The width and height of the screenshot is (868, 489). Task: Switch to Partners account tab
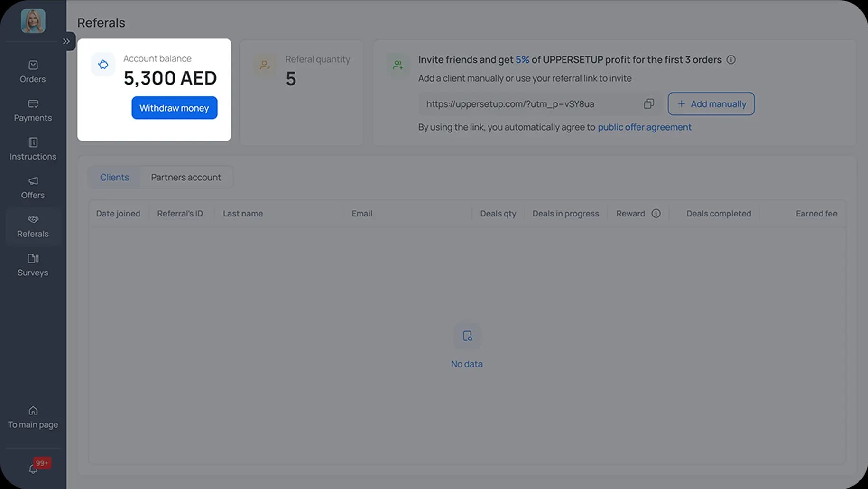(x=185, y=178)
